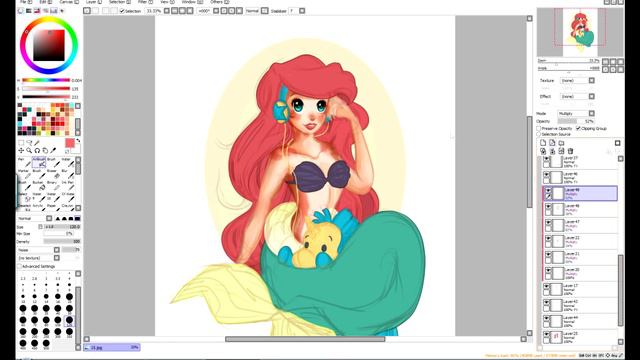640x360 pixels.
Task: Activate the zoom magnifier tool
Action: tap(29, 151)
